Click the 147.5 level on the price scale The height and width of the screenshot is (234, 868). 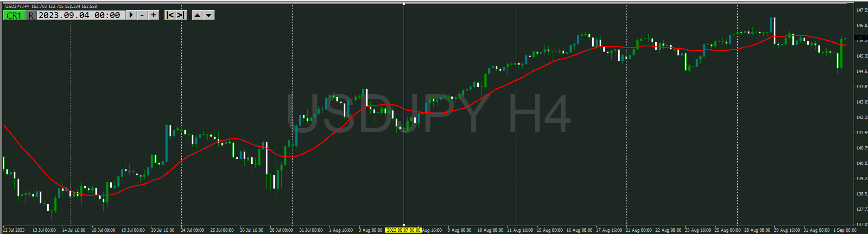[x=861, y=10]
